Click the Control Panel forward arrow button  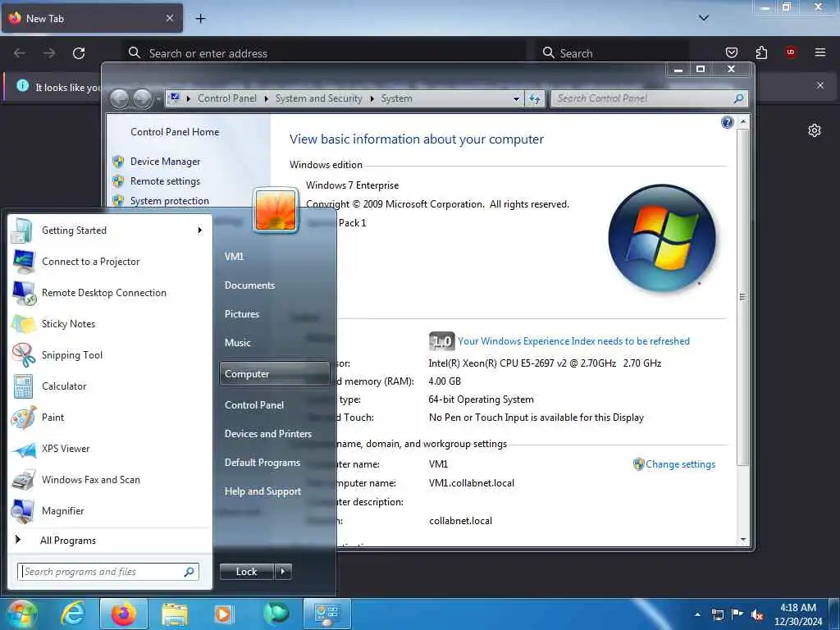pyautogui.click(x=143, y=98)
